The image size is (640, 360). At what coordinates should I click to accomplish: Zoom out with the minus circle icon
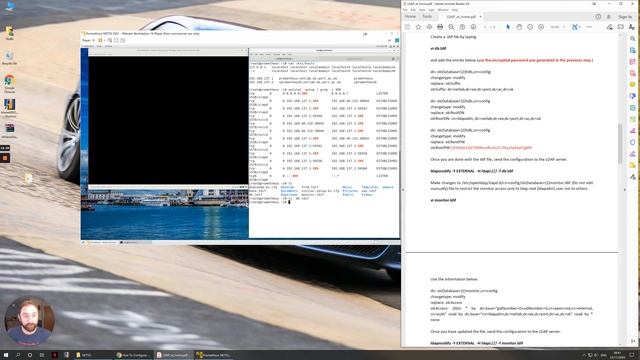(x=530, y=27)
